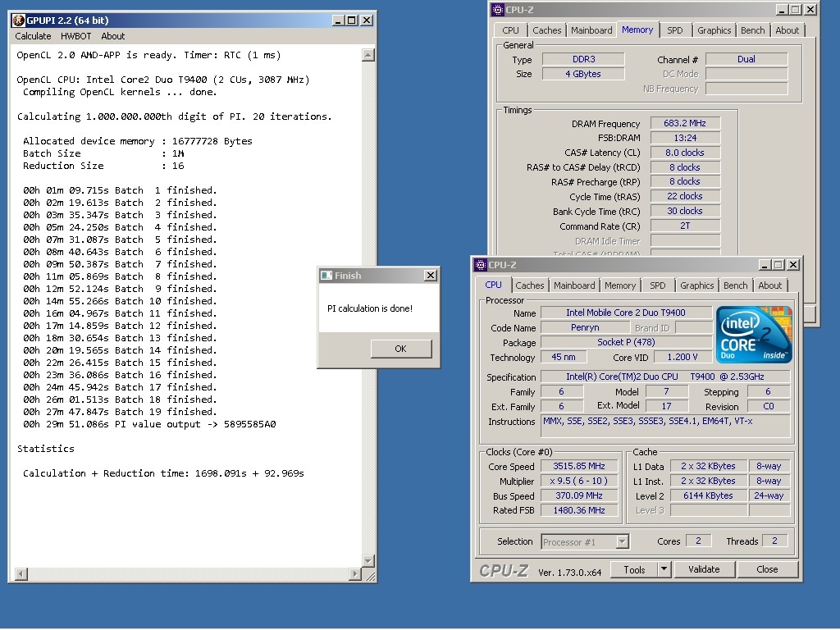Select CPU tab in back CPU-Z Memory window
This screenshot has width=840, height=630.
(510, 30)
